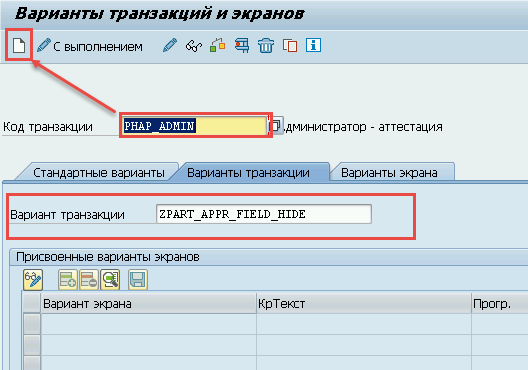Open the value help next to PHAP_ADMIN
Viewport: 528px width, 370px height.
[x=276, y=126]
